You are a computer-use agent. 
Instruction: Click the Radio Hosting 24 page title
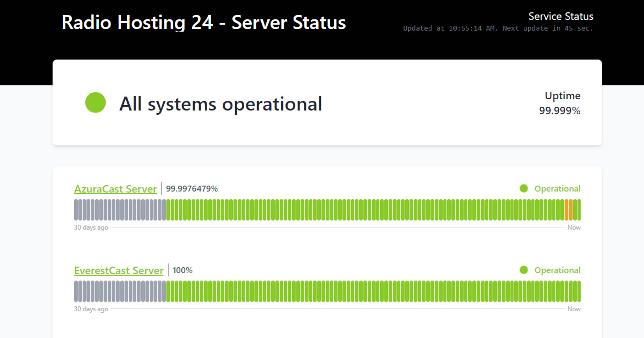tap(204, 23)
